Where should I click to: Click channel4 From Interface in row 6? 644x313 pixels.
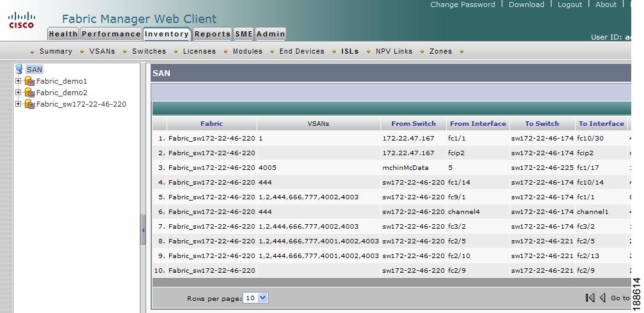click(464, 212)
